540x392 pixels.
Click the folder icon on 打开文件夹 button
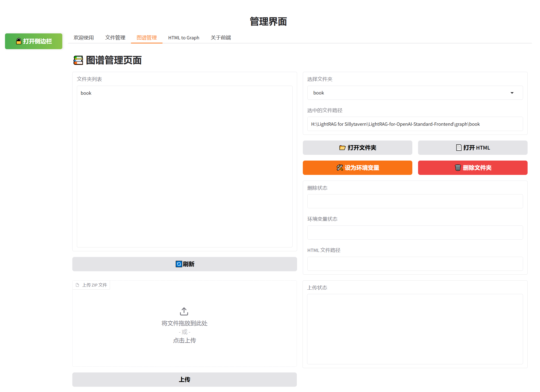(x=342, y=148)
